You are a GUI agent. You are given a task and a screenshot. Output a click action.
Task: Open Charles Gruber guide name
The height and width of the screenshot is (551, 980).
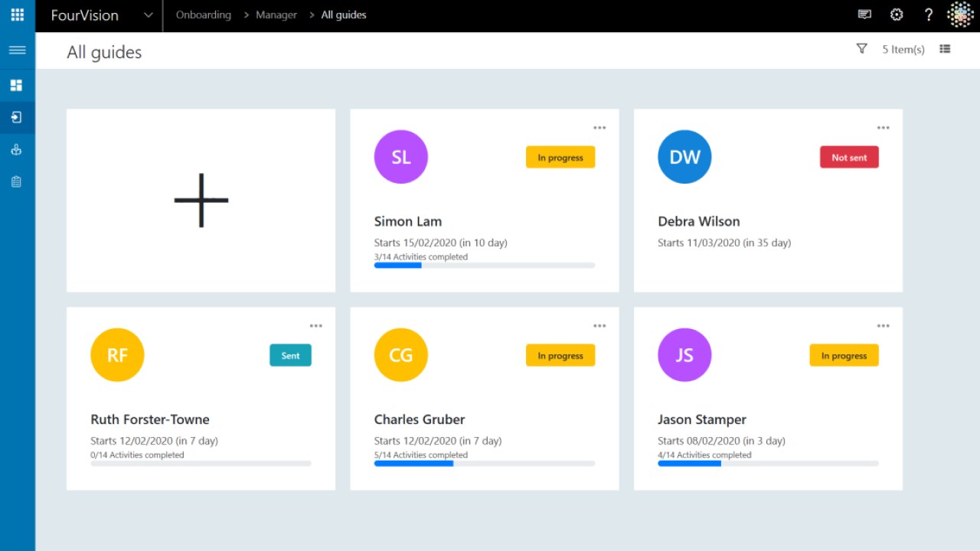point(420,419)
